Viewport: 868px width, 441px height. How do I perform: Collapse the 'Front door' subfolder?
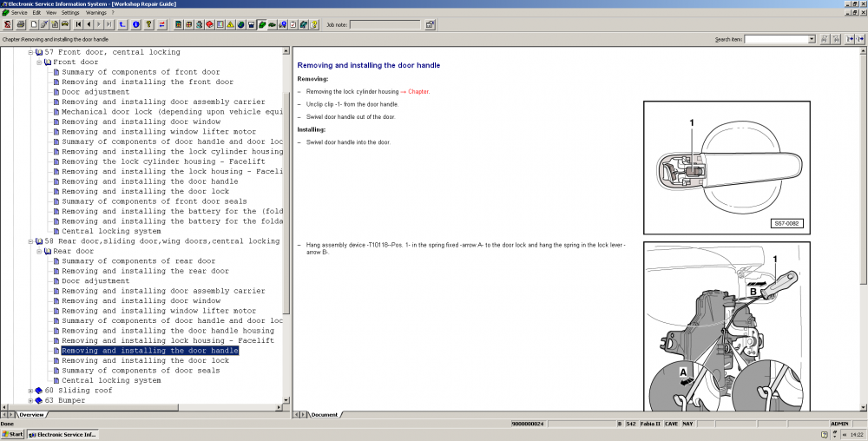[x=39, y=62]
